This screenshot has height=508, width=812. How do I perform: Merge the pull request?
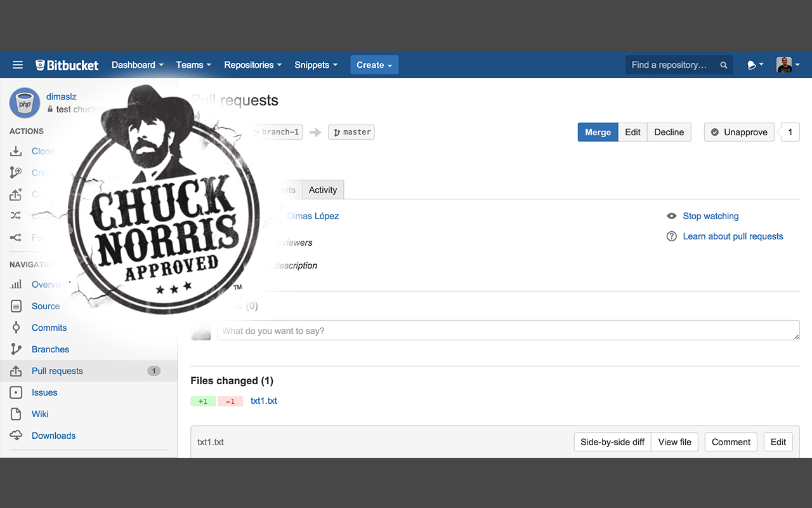(597, 132)
